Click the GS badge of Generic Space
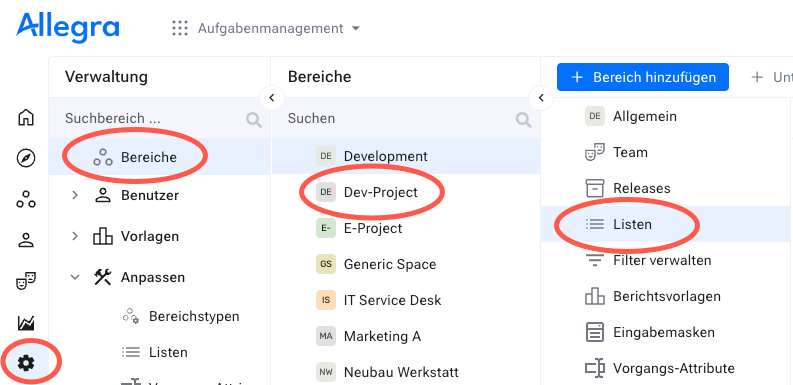The width and height of the screenshot is (793, 385). (x=326, y=264)
